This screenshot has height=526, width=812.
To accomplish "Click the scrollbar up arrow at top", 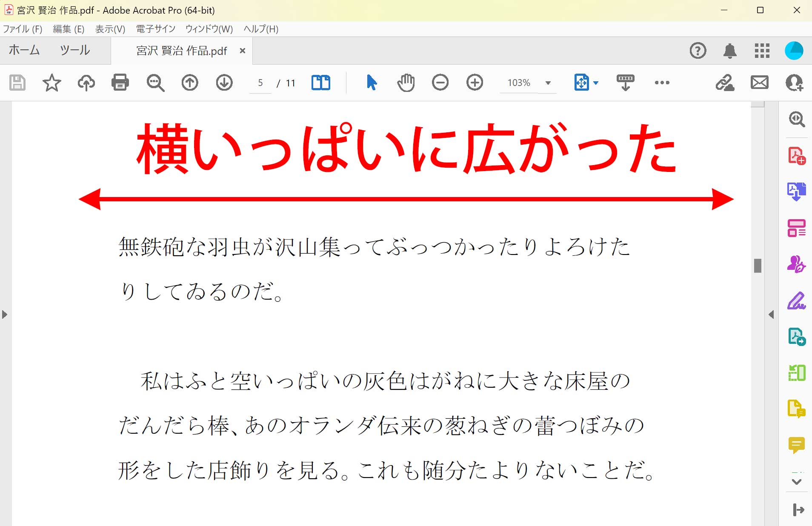I will (758, 104).
